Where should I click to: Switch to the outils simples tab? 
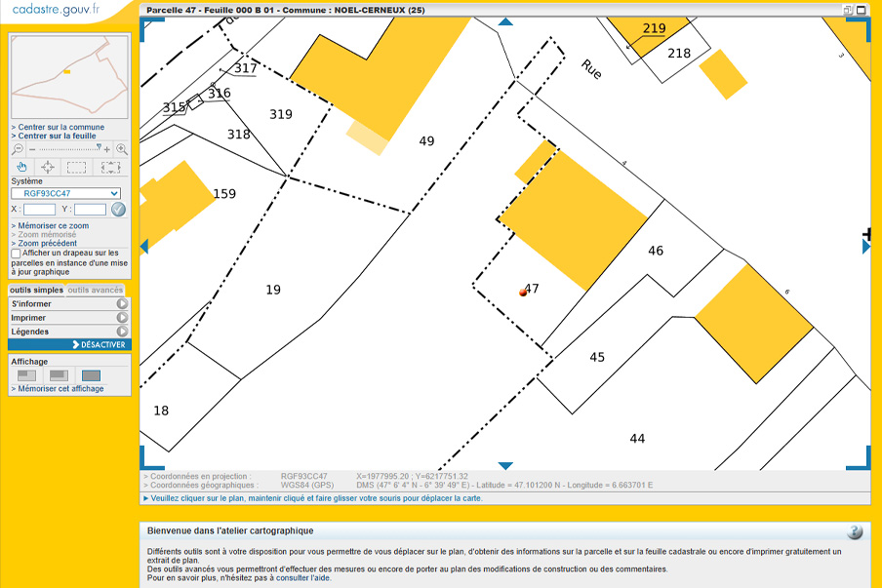coord(36,290)
